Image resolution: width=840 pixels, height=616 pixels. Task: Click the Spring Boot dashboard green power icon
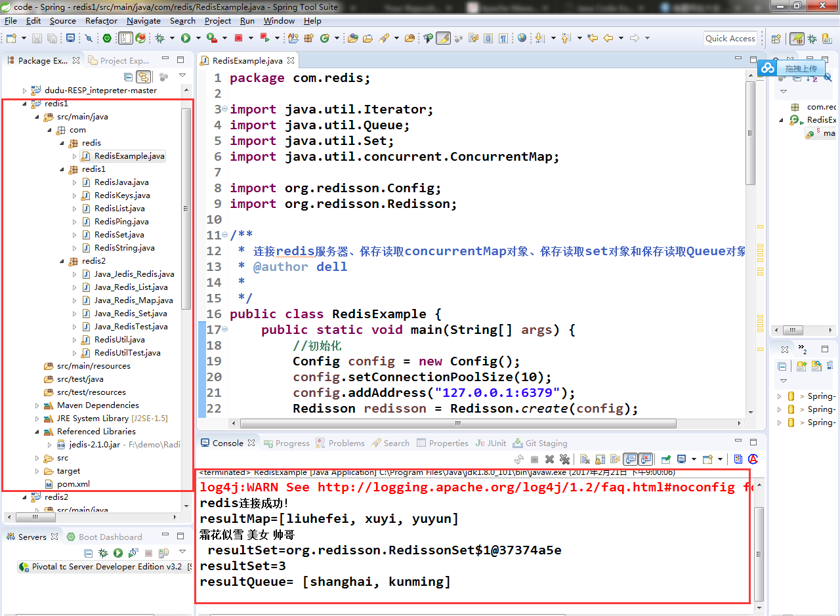click(107, 39)
